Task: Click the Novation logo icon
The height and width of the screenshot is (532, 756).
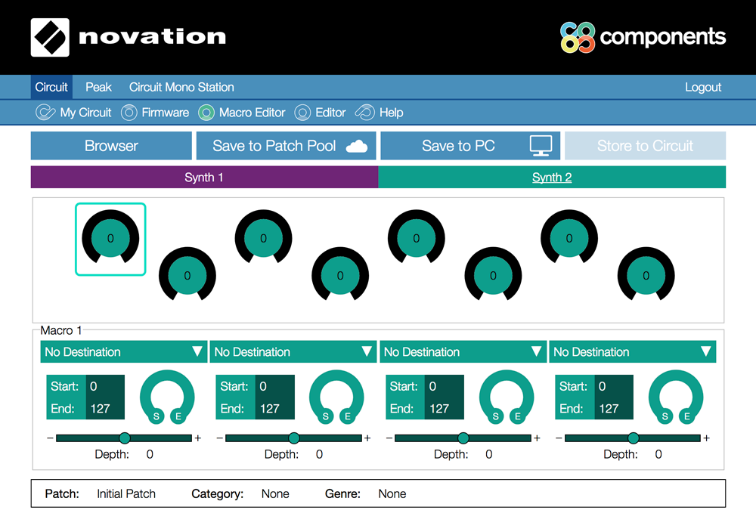Action: pyautogui.click(x=49, y=37)
